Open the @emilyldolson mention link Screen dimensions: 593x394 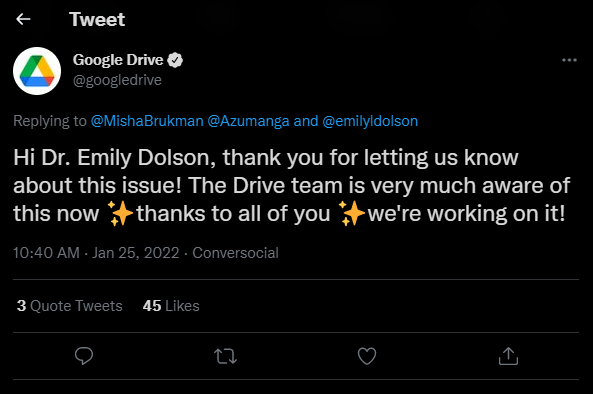(370, 121)
